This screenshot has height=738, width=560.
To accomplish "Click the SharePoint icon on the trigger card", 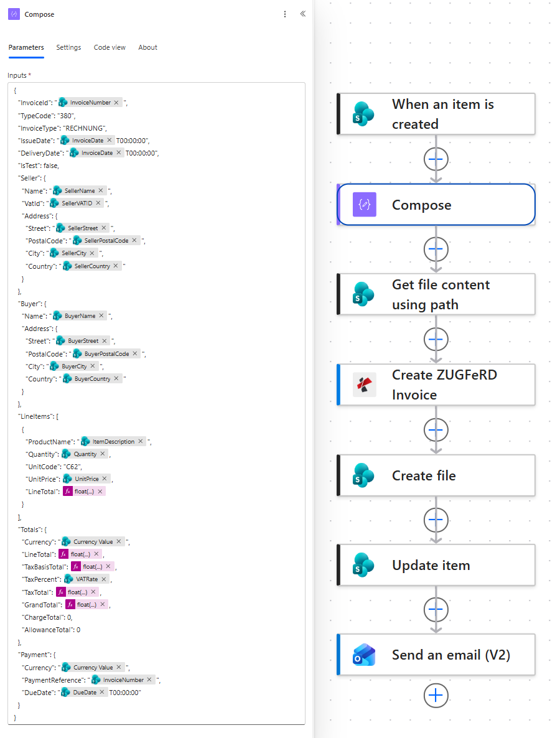I will (364, 114).
